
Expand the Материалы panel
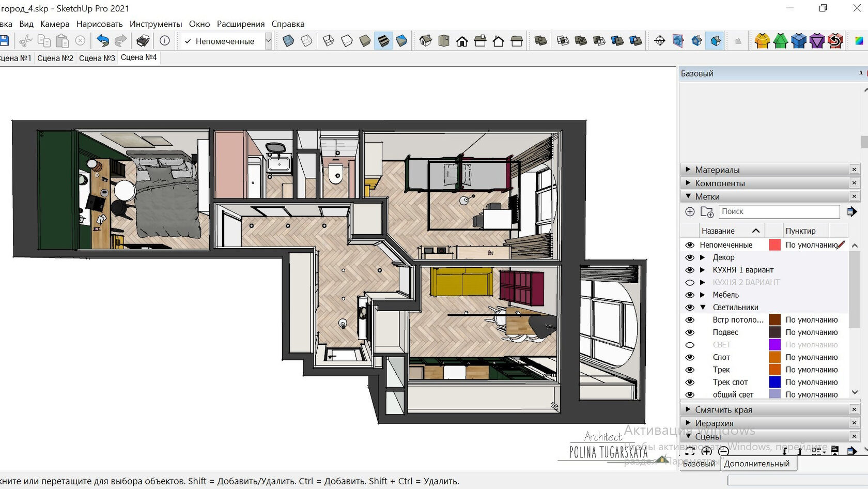point(688,169)
